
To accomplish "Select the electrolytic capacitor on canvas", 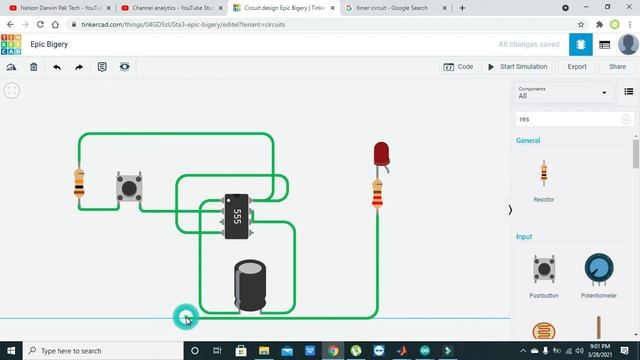I will pyautogui.click(x=250, y=286).
